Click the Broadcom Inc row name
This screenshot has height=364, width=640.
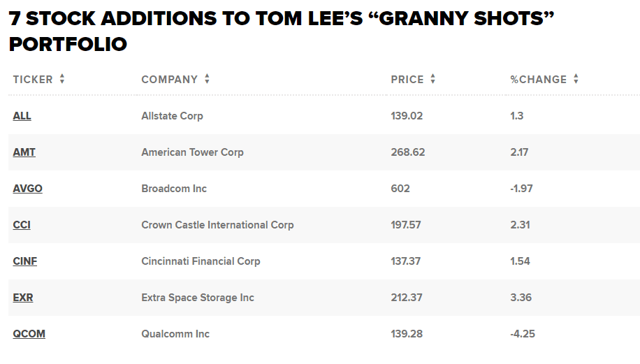[x=174, y=189]
